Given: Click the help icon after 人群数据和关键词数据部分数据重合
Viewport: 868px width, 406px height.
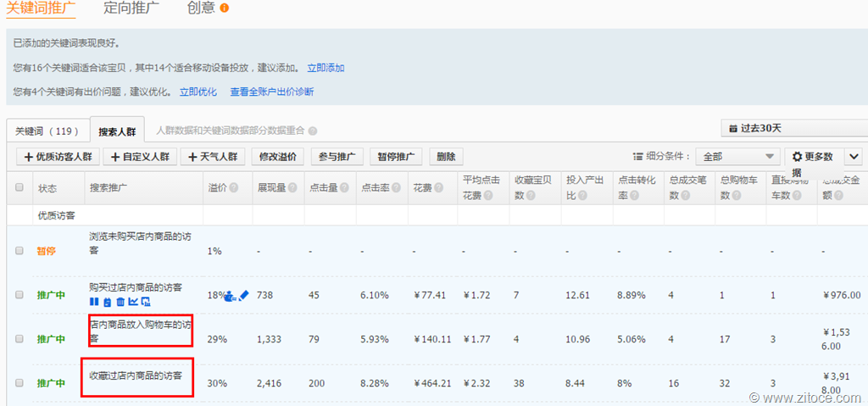Looking at the screenshot, I should click(x=313, y=131).
